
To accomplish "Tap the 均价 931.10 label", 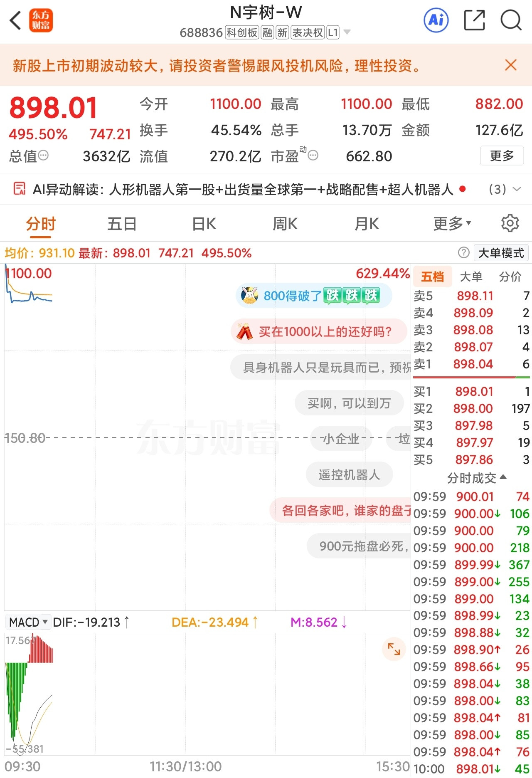I will pyautogui.click(x=39, y=253).
